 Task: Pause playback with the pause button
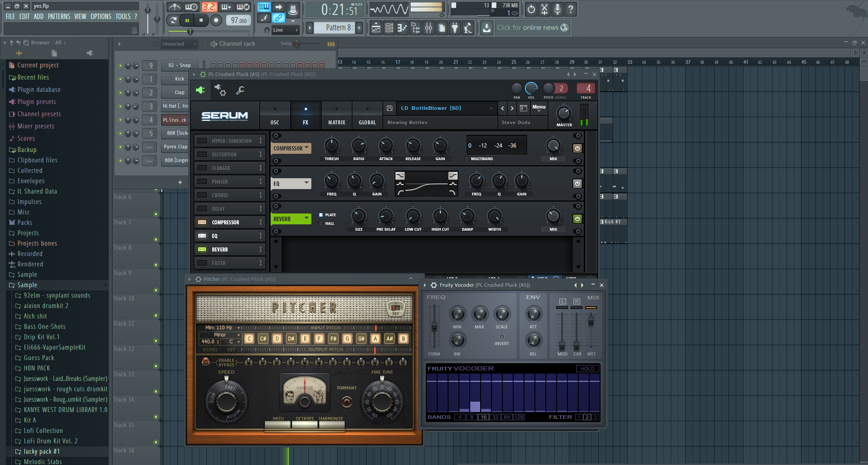(187, 20)
